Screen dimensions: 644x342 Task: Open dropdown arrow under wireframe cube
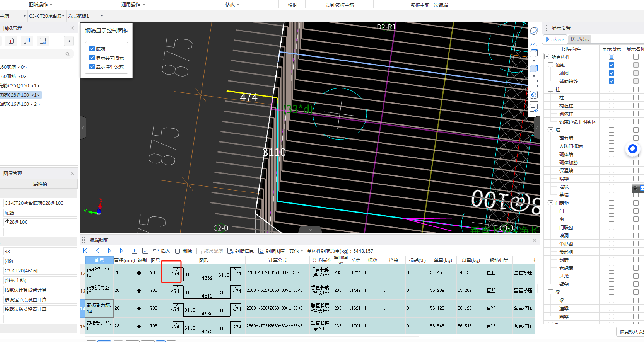point(534,61)
